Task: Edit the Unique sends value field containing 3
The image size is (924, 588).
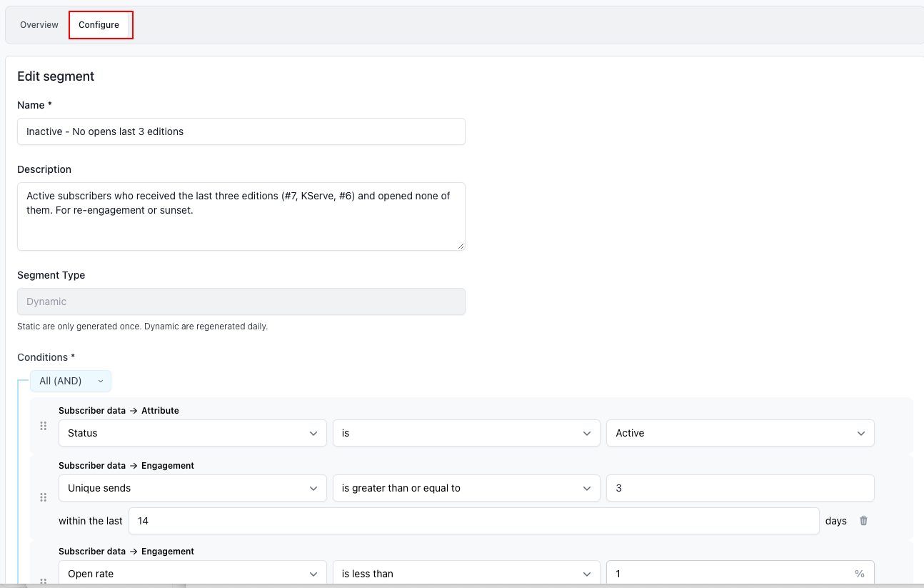Action: click(x=740, y=488)
